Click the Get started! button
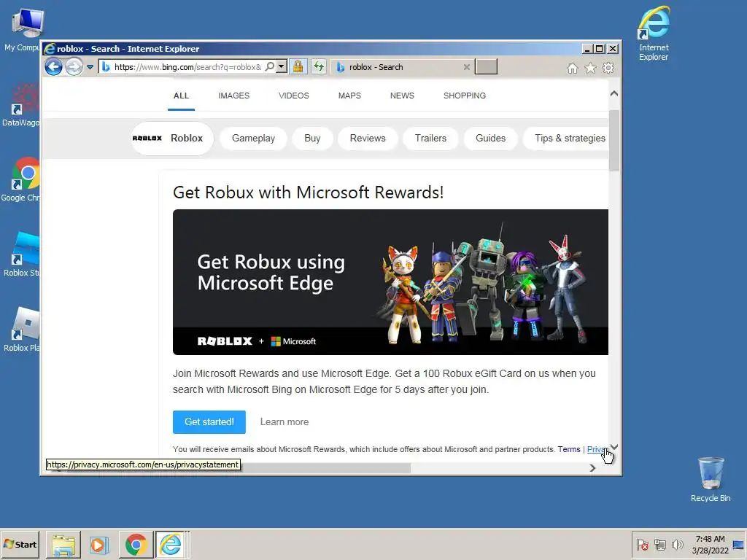Image resolution: width=747 pixels, height=560 pixels. pyautogui.click(x=209, y=422)
